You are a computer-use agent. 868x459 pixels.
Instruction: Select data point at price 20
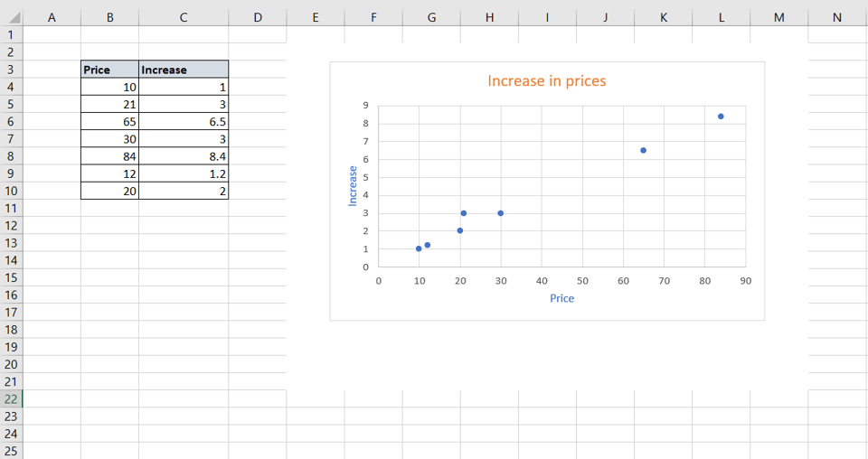tap(460, 230)
